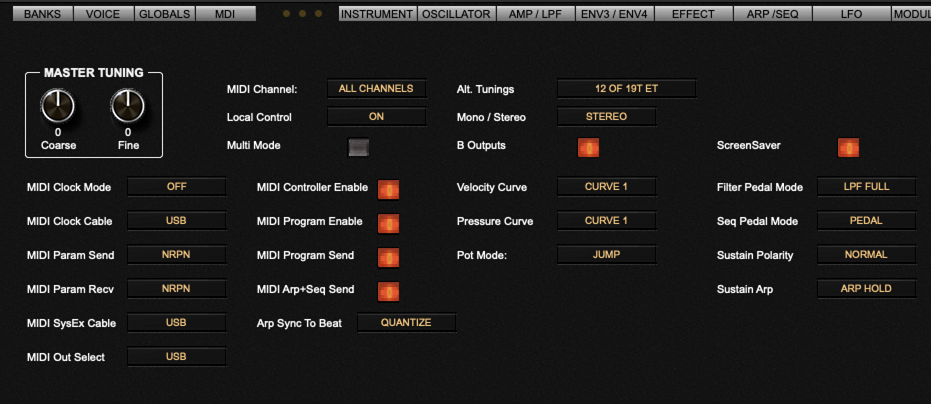
Task: Open the Filter Pedal Mode menu
Action: tap(866, 187)
